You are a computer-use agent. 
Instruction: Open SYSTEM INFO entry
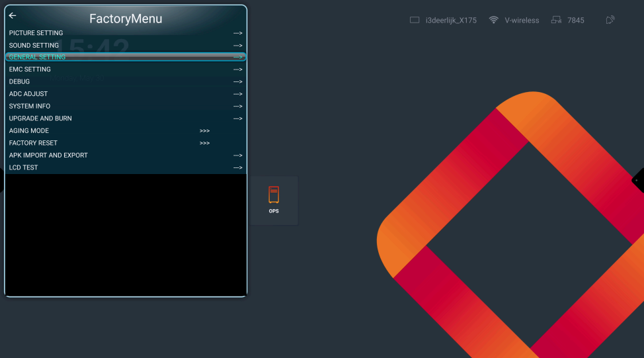(30, 107)
